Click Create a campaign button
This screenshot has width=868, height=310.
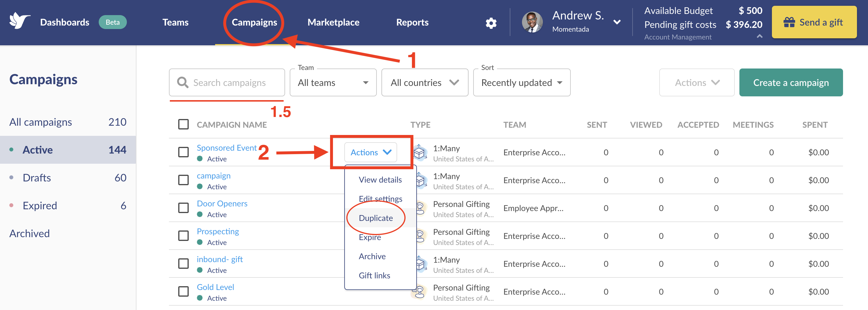pos(791,82)
